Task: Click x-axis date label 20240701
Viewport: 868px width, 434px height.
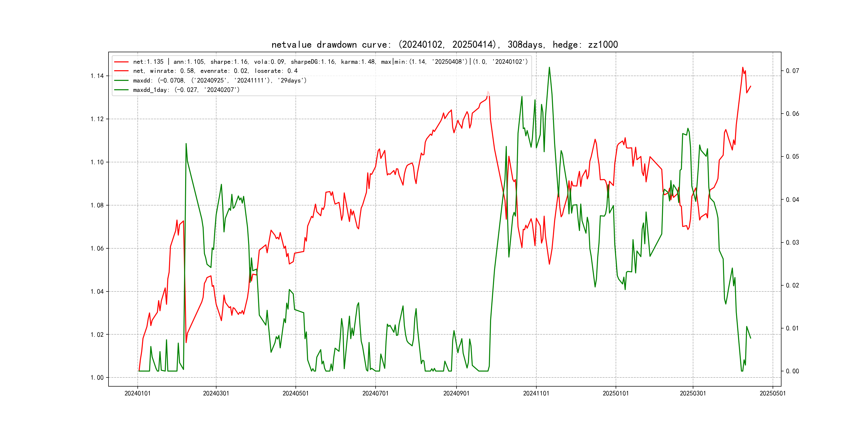Action: pyautogui.click(x=375, y=393)
